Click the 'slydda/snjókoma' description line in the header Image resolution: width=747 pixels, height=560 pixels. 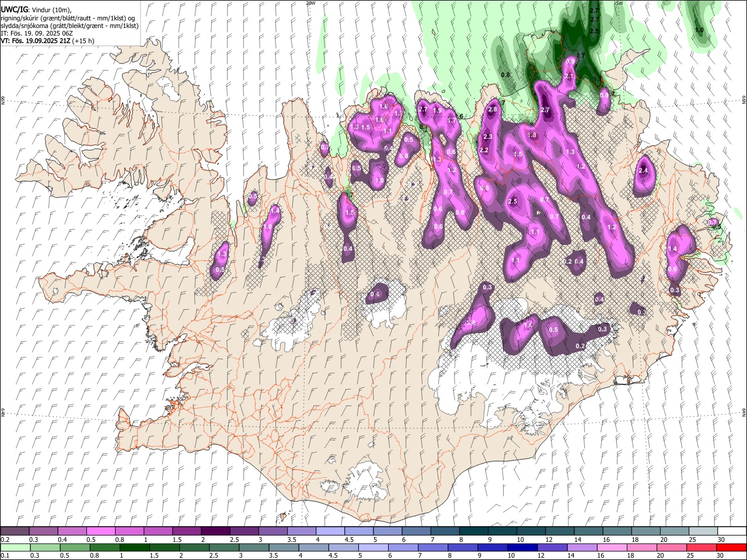coord(69,26)
